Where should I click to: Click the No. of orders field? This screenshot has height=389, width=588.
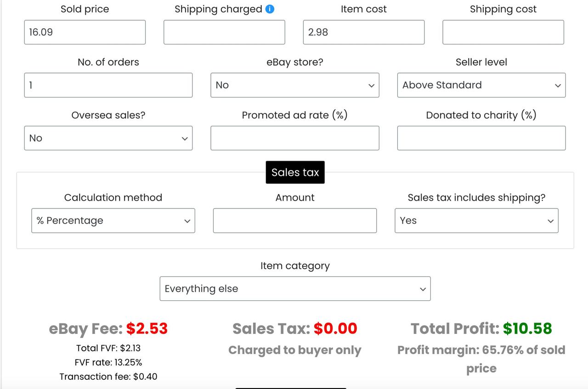click(x=108, y=85)
